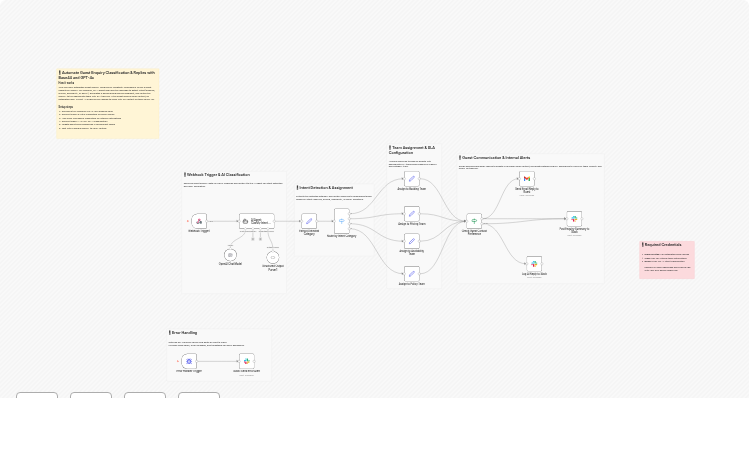Click the AI Agent classifier node
This screenshot has height=450, width=749.
click(256, 221)
